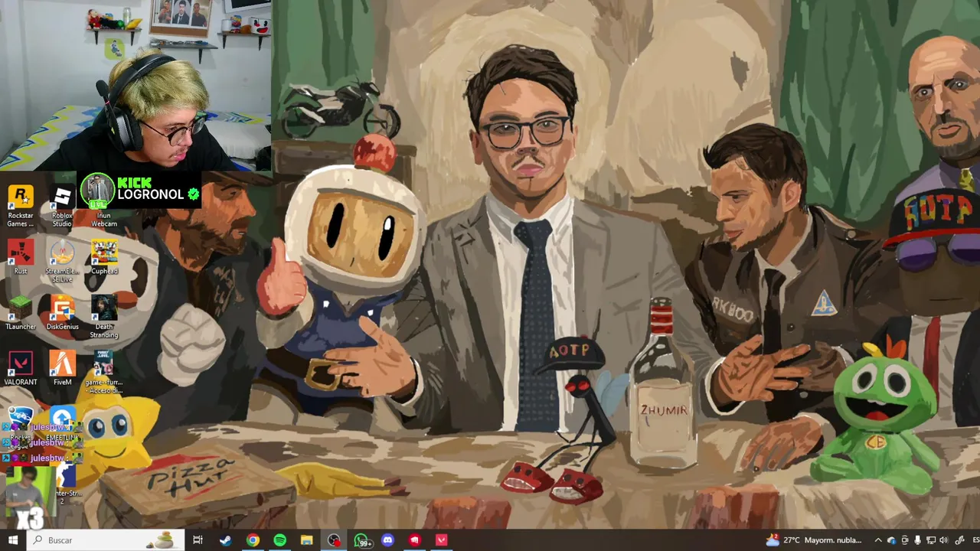The image size is (980, 551).
Task: Open the volume speaker tray icon
Action: 943,540
